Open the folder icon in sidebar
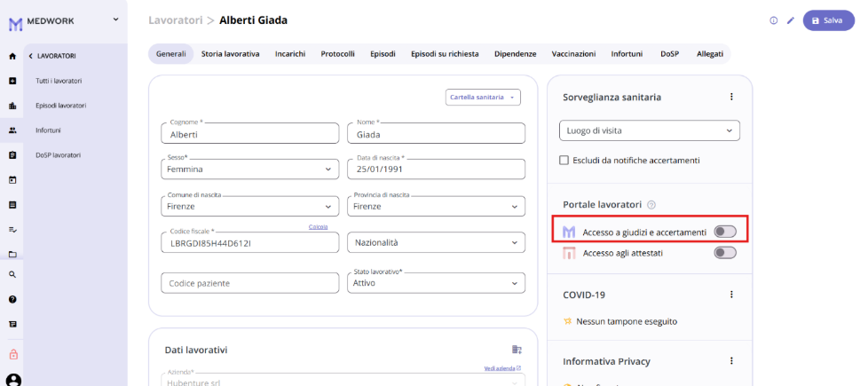868x386 pixels. 12,254
